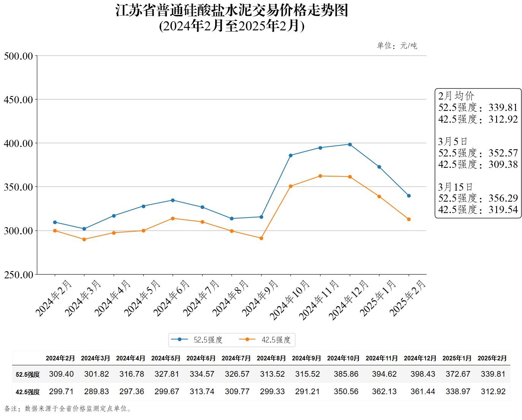Click the 352.57 value in the info box
Screen dimensions: 522x420
(x=503, y=153)
